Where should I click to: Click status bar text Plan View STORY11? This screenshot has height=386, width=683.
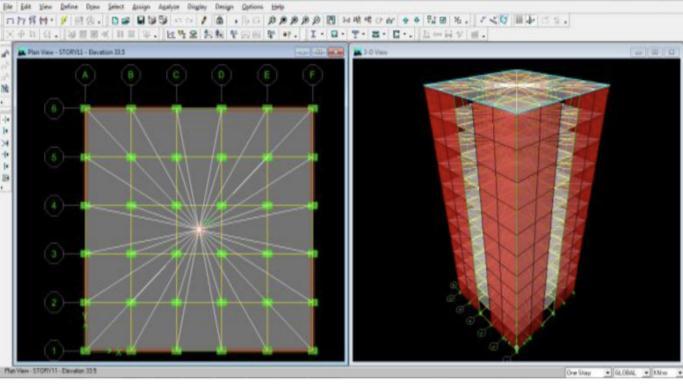[x=51, y=372]
